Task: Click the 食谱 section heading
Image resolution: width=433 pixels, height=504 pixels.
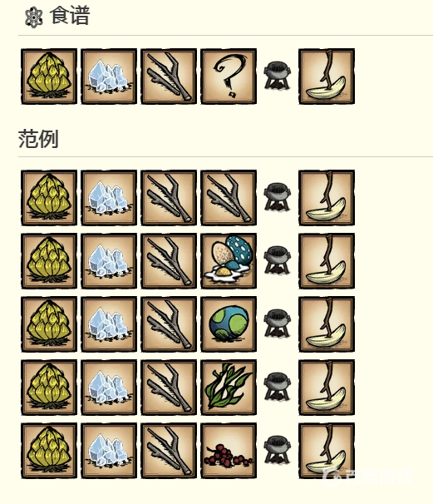Action: (70, 16)
